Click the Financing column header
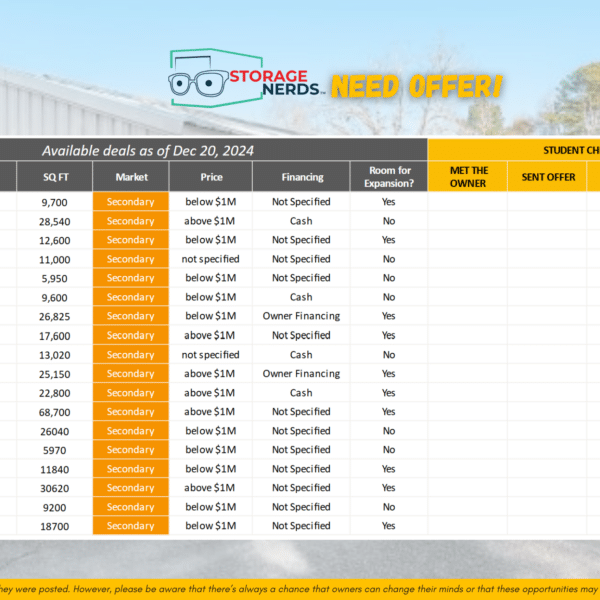Image resolution: width=600 pixels, height=600 pixels. [x=301, y=177]
